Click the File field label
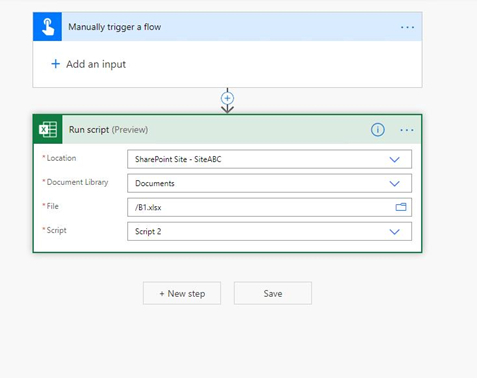The image size is (477, 378). 52,206
